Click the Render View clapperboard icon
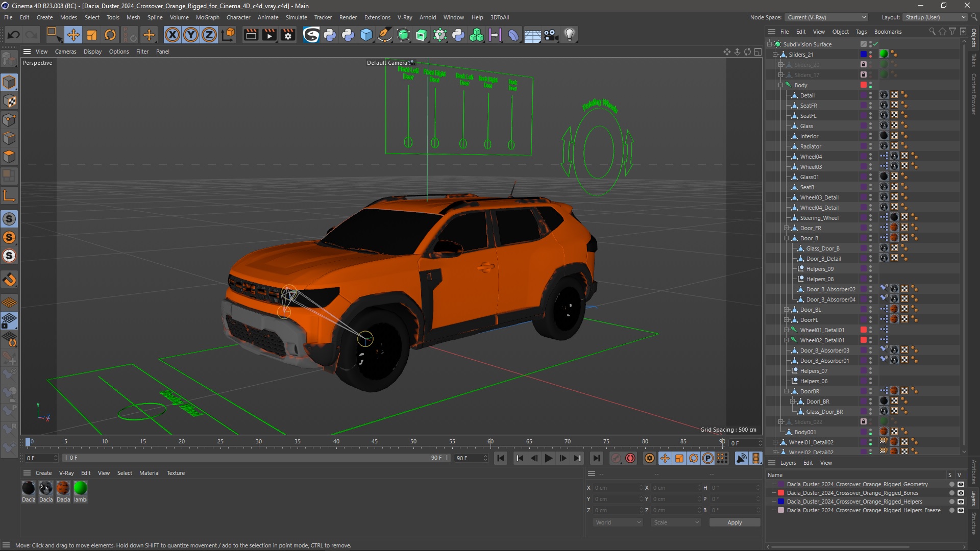The width and height of the screenshot is (980, 551). (x=251, y=35)
